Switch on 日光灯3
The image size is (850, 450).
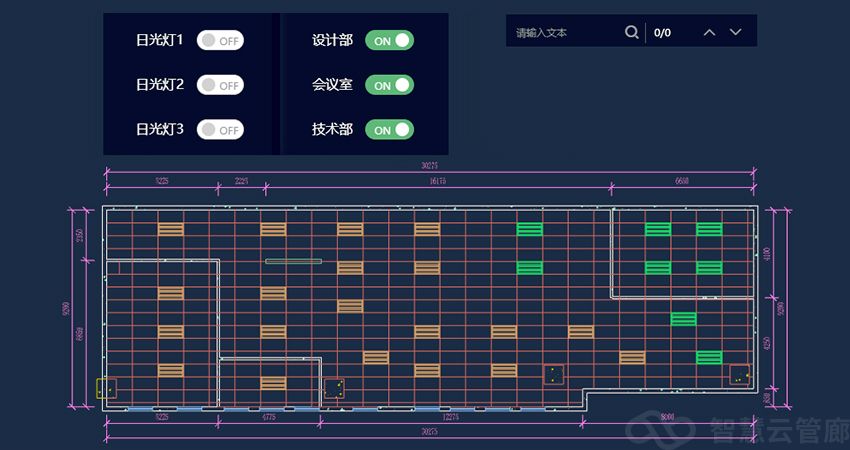coord(220,130)
